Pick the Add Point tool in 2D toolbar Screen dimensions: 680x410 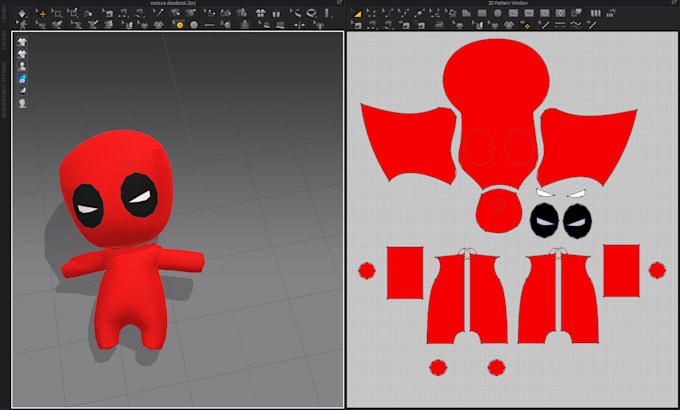(418, 13)
